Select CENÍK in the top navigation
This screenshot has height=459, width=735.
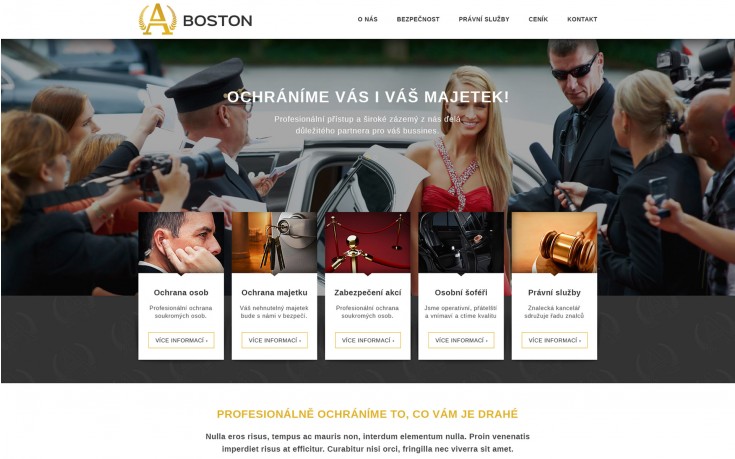click(x=538, y=19)
